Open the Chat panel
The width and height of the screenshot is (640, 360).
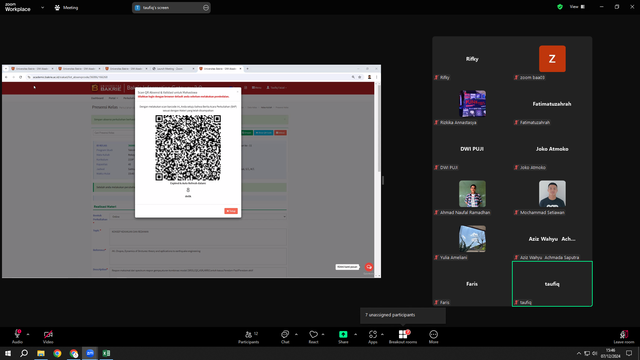[x=285, y=336]
